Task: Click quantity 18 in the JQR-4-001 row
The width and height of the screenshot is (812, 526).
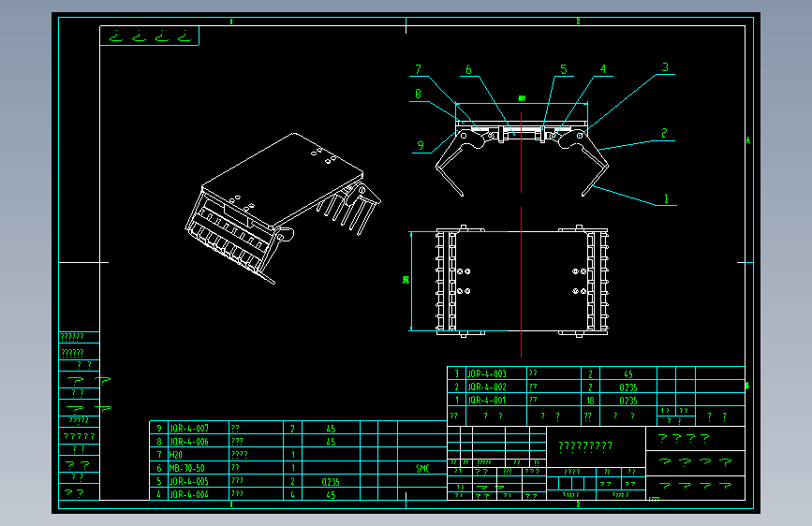Action: coord(590,401)
